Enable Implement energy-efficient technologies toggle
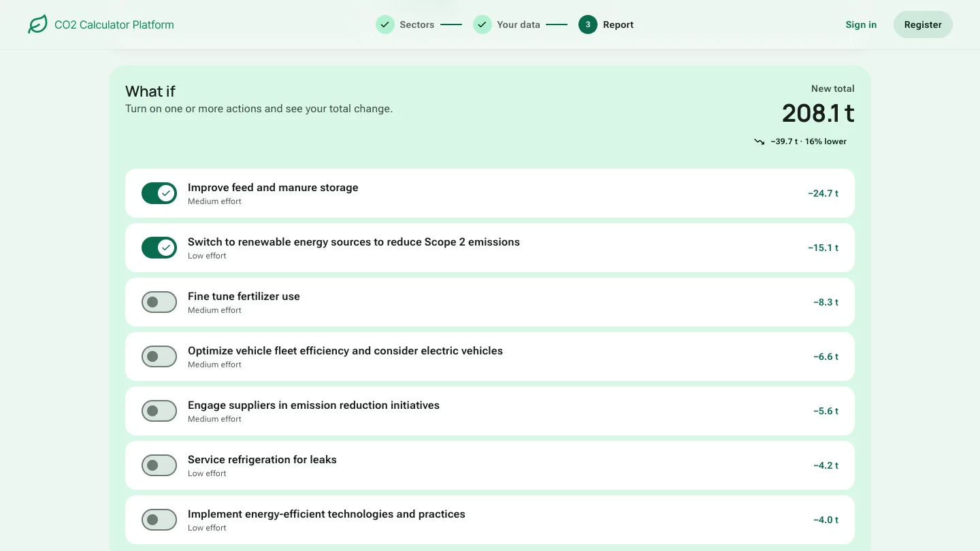Screen dimensions: 980x551 click(159, 520)
